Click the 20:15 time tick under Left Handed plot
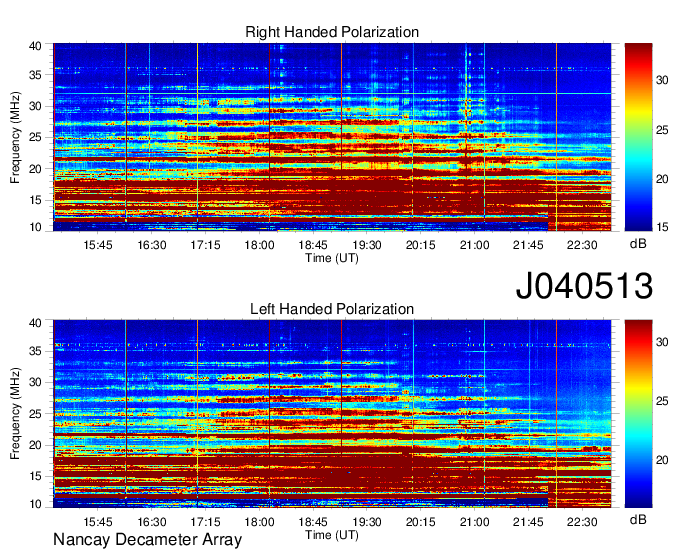The image size is (680, 552). coord(421,522)
